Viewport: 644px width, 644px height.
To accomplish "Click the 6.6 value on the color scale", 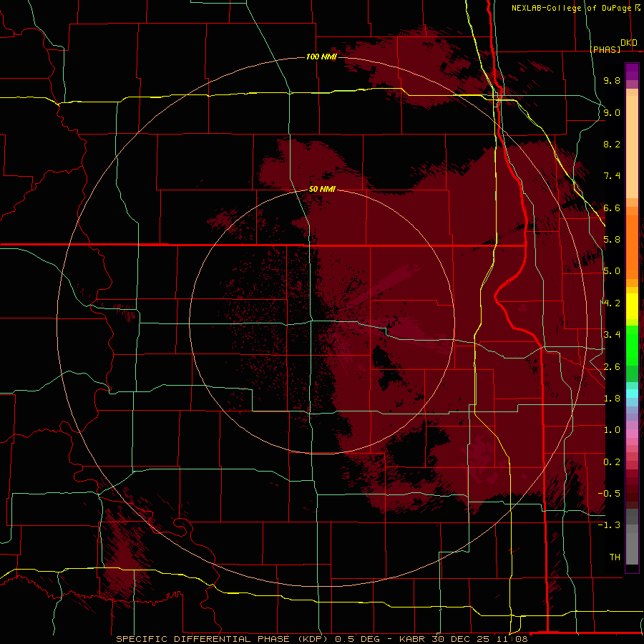I will click(x=612, y=208).
